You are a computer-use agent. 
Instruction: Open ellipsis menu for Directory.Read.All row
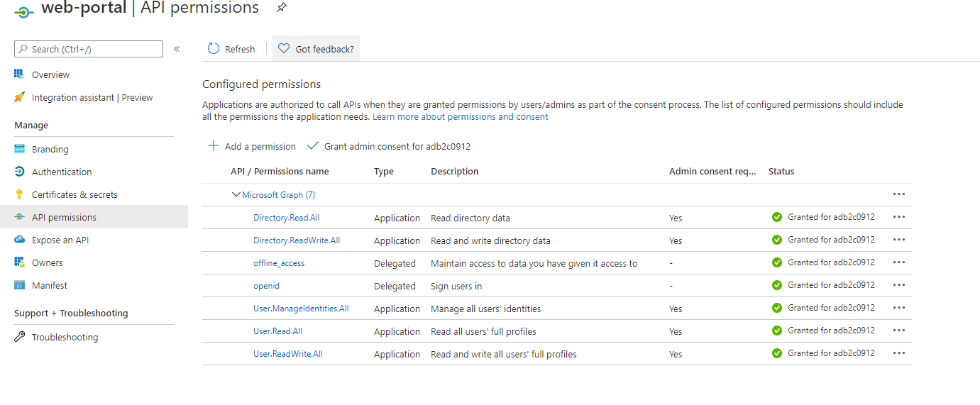899,217
